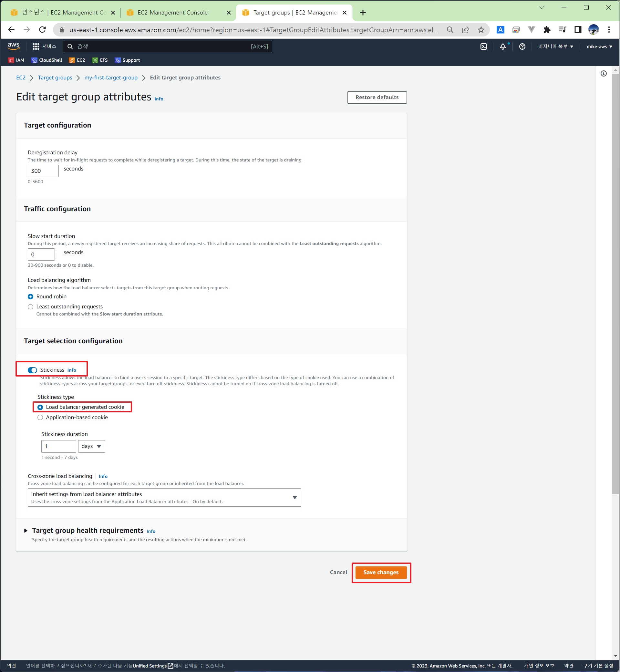Click the Stickiness duration value field

tap(59, 446)
